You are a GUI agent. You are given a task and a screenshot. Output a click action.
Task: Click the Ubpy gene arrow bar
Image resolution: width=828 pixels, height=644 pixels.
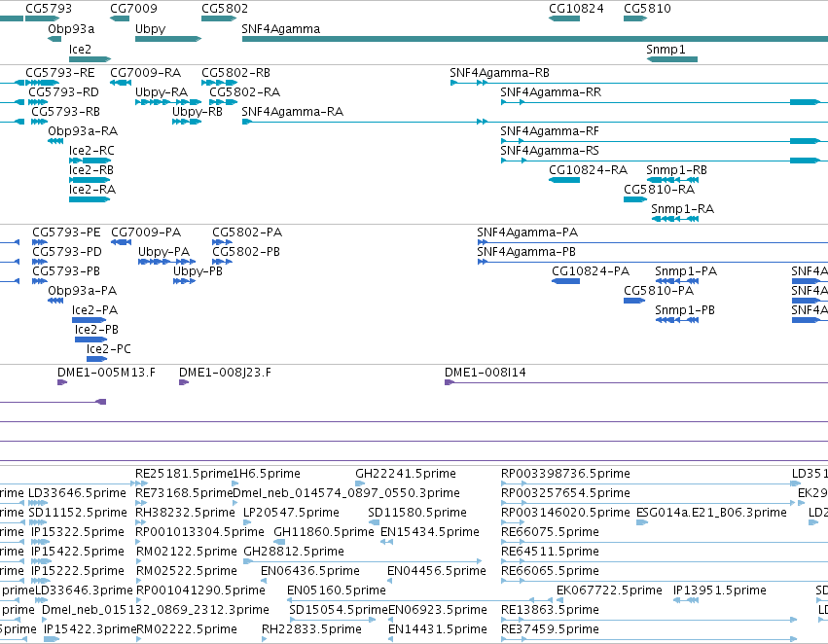pos(168,39)
